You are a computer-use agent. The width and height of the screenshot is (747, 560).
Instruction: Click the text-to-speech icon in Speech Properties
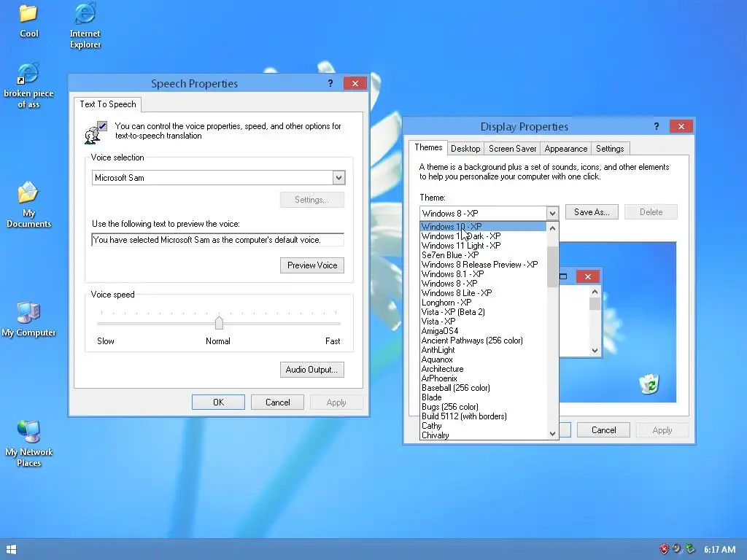point(96,133)
